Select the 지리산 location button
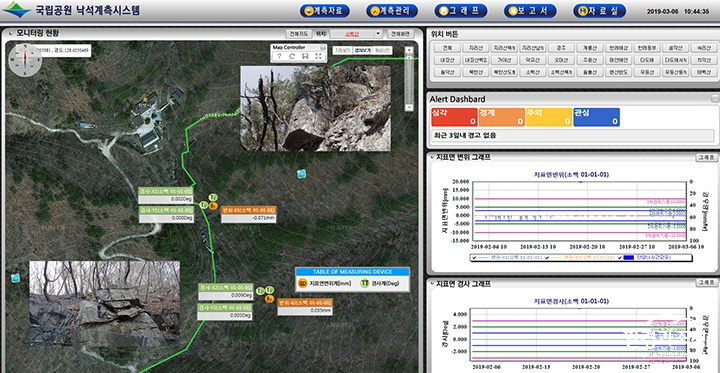720x373 pixels. pos(475,48)
